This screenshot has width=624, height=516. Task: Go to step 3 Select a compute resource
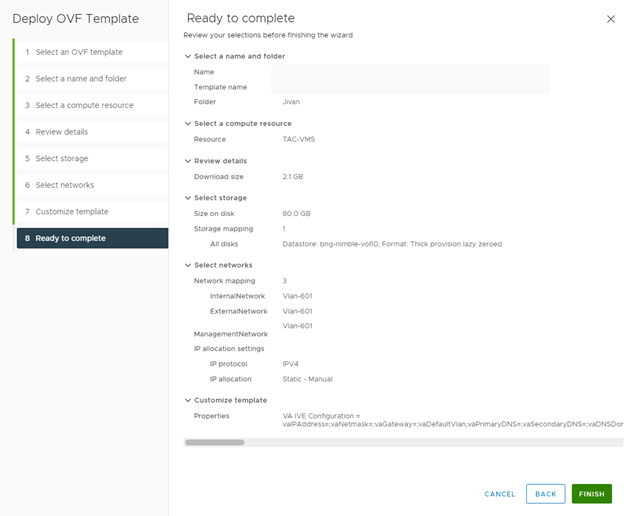[92, 105]
